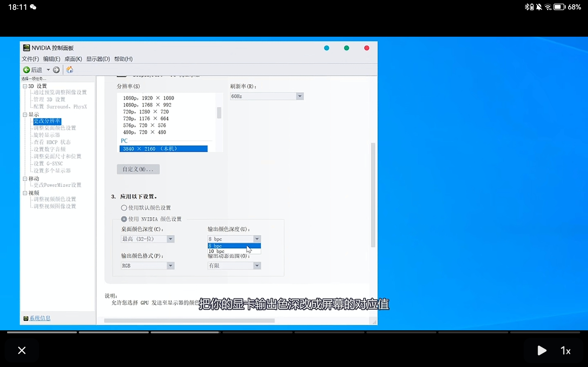Close the video player with the X icon
The width and height of the screenshot is (588, 367).
point(22,350)
